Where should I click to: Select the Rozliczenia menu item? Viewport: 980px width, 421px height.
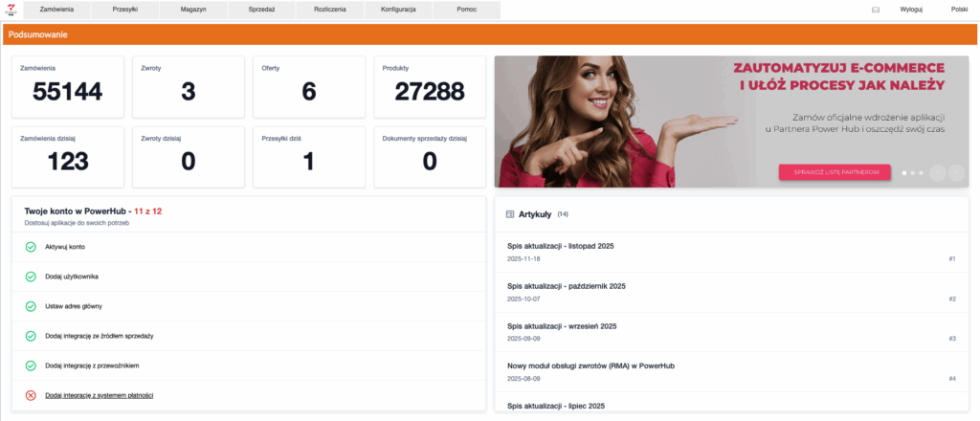pos(329,10)
